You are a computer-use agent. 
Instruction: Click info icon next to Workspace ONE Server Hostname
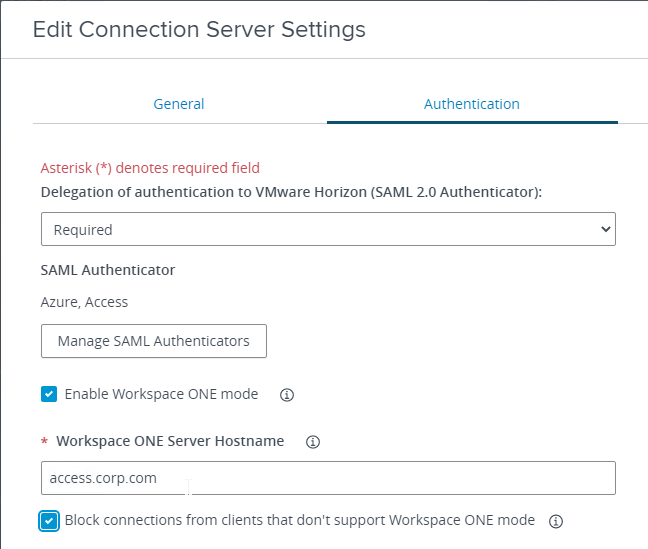pos(312,442)
